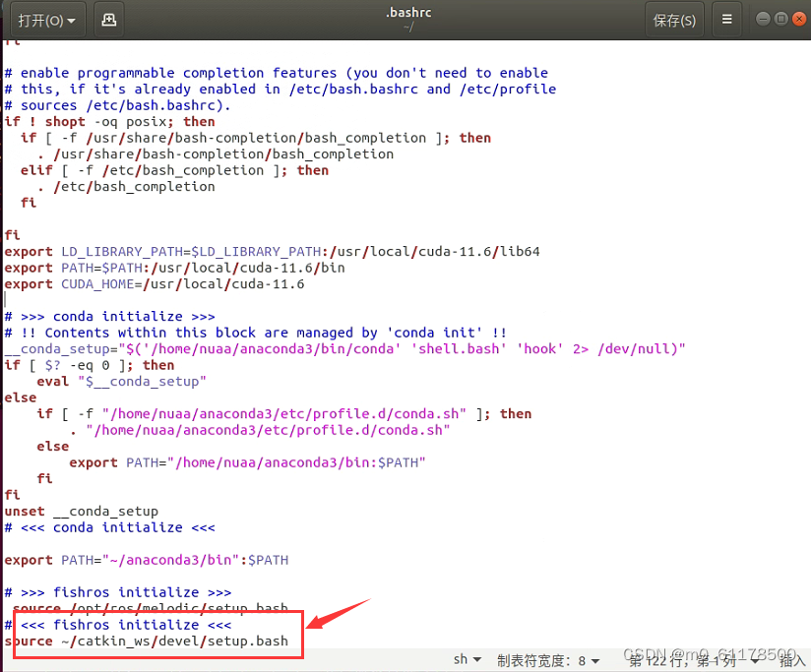
Task: Minimize the gedit window
Action: 763,18
